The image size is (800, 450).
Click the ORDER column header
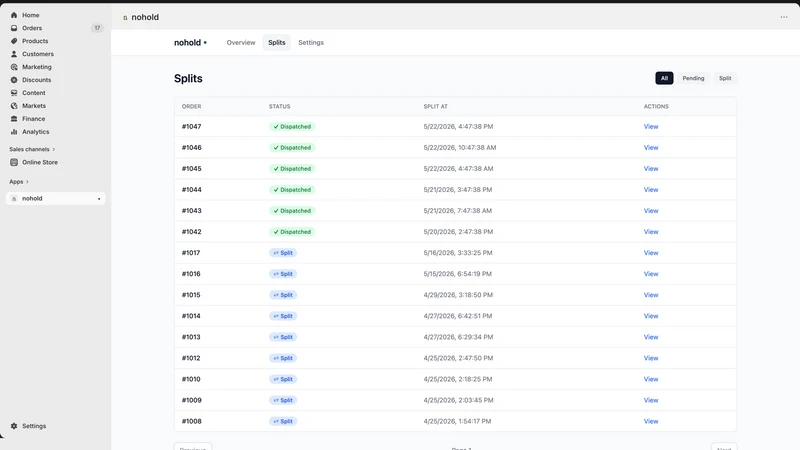(191, 107)
